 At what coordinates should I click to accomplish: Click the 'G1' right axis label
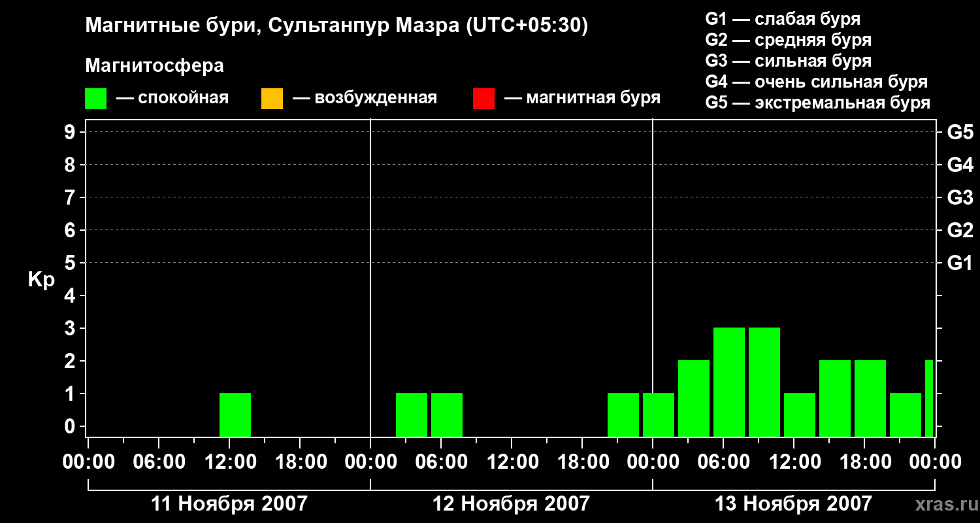[x=960, y=263]
